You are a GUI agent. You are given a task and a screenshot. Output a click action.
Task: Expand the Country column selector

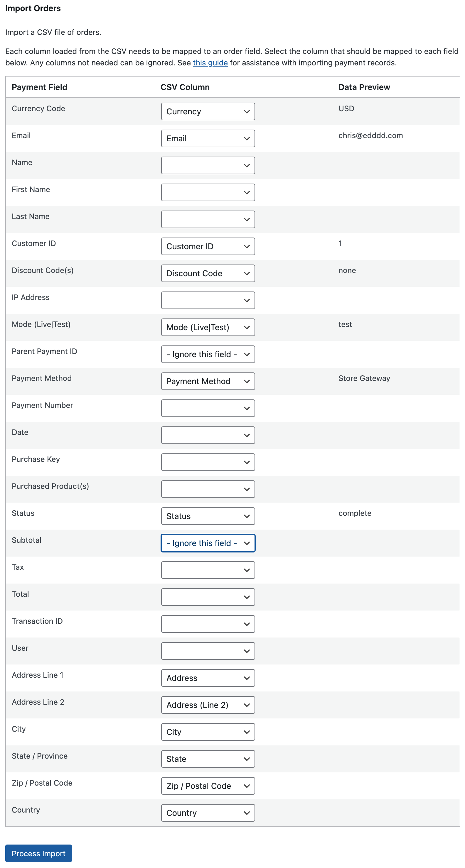[x=208, y=813]
